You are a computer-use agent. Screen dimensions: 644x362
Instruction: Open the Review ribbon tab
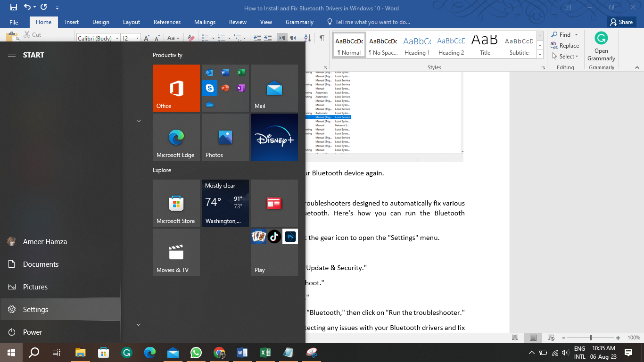[x=238, y=22]
